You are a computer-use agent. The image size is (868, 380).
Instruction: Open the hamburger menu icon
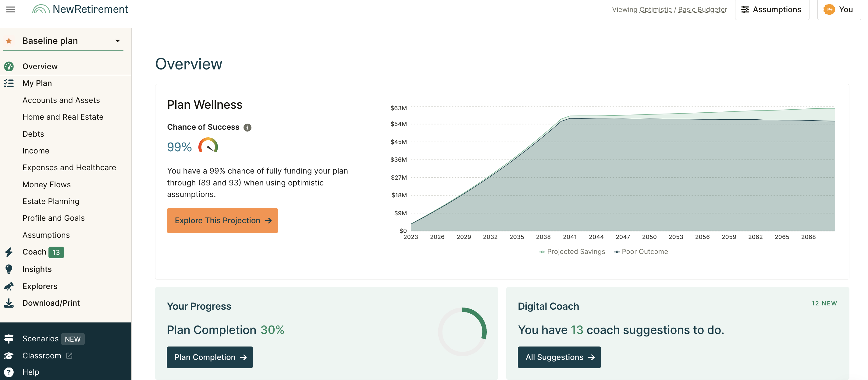(11, 9)
